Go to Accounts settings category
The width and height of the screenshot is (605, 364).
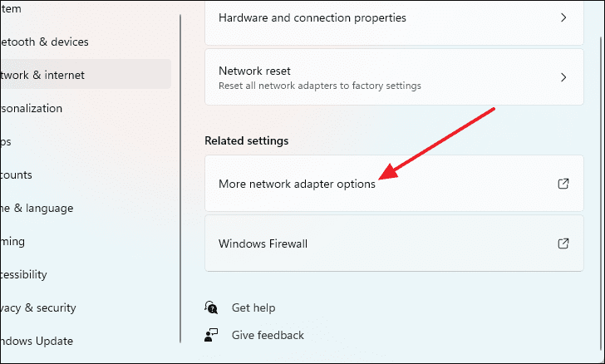point(16,175)
